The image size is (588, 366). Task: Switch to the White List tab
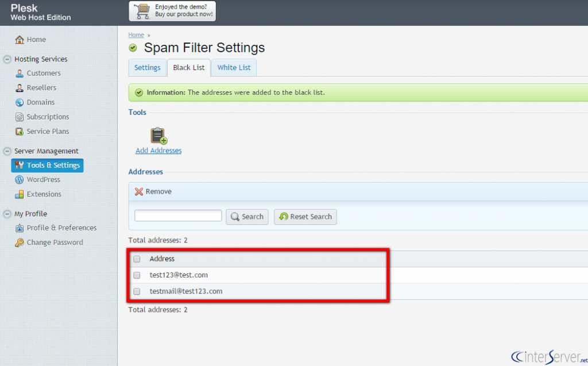[x=234, y=67]
